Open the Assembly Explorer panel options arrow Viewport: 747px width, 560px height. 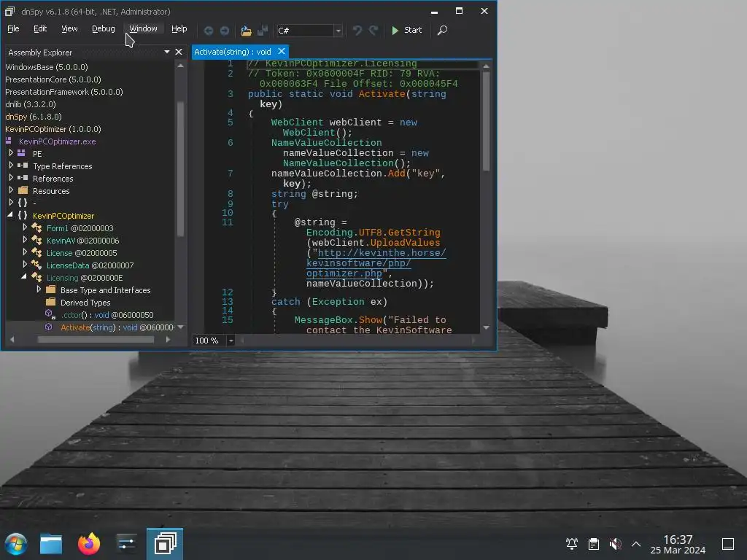click(x=167, y=52)
